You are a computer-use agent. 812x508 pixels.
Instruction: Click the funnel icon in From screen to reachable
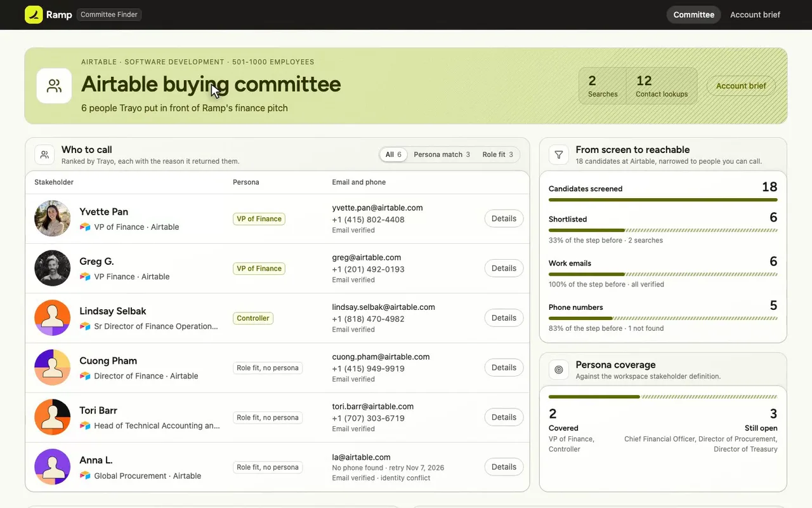pos(559,154)
